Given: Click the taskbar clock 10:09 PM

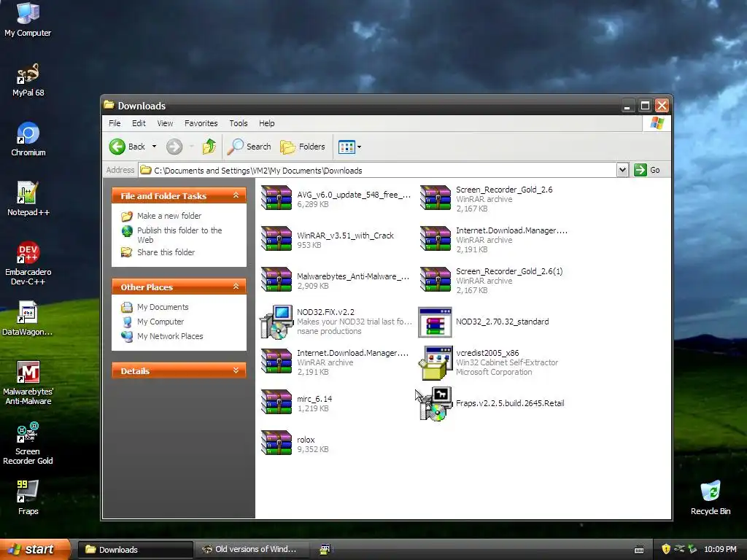Looking at the screenshot, I should tap(720, 549).
